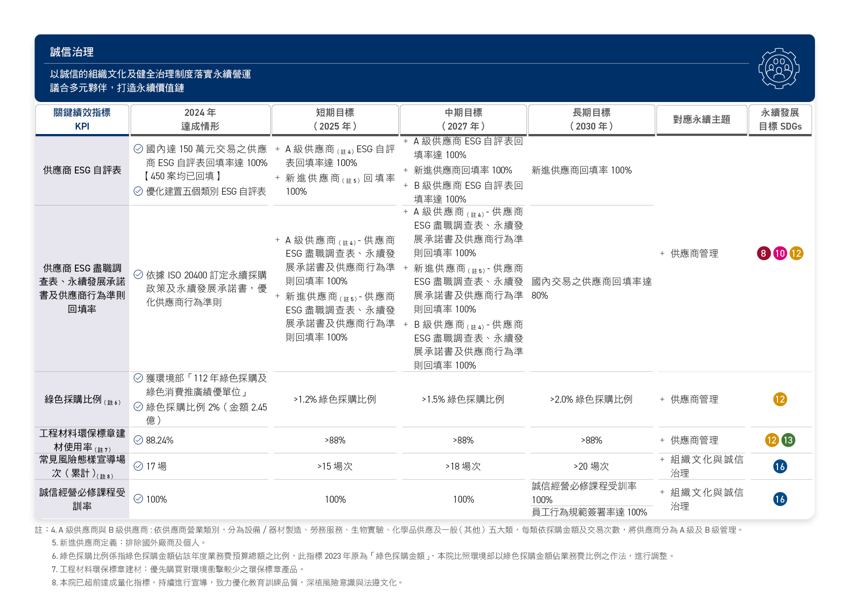Select the SDG 8 badge
849x616 pixels.
coord(764,254)
